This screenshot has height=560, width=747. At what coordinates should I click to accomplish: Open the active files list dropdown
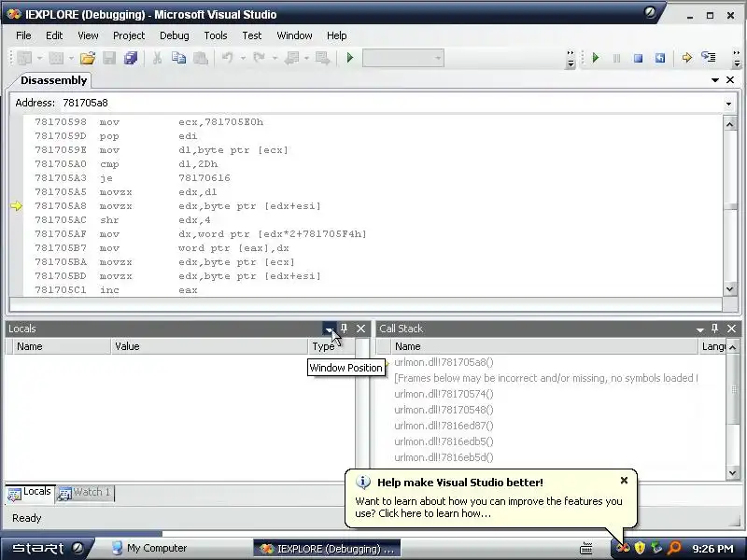coord(714,80)
